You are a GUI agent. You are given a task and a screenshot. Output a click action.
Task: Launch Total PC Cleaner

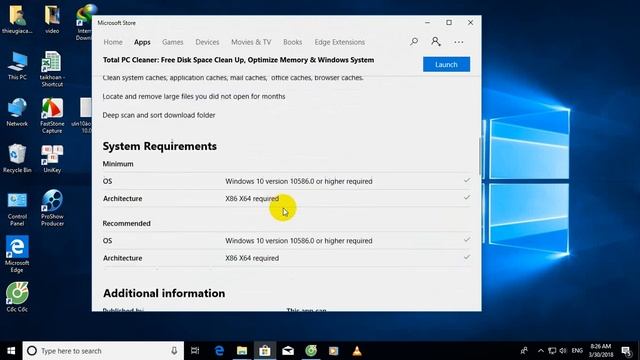click(446, 64)
